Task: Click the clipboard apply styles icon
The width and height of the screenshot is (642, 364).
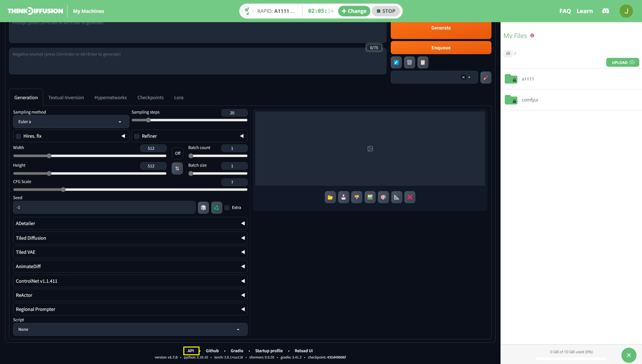Action: pyautogui.click(x=423, y=62)
